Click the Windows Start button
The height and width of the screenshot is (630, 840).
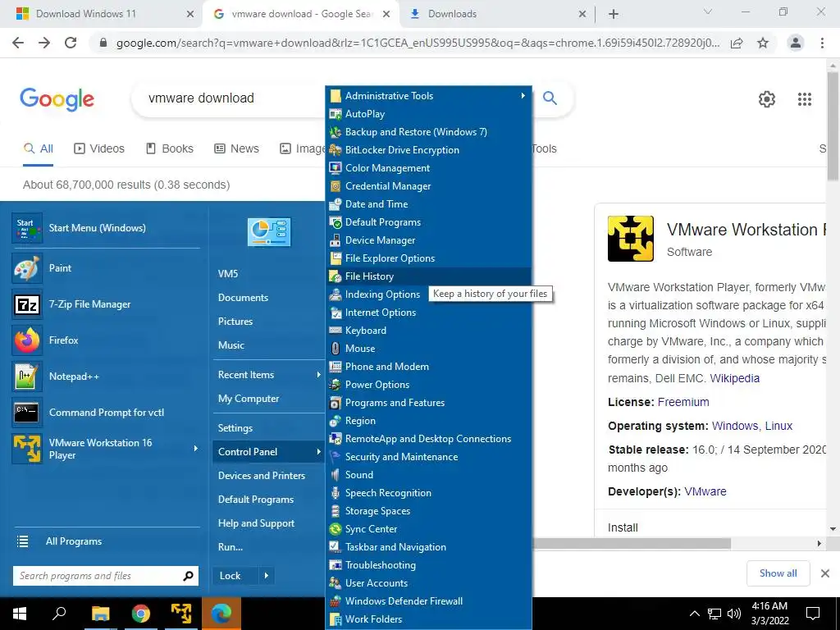pos(20,614)
